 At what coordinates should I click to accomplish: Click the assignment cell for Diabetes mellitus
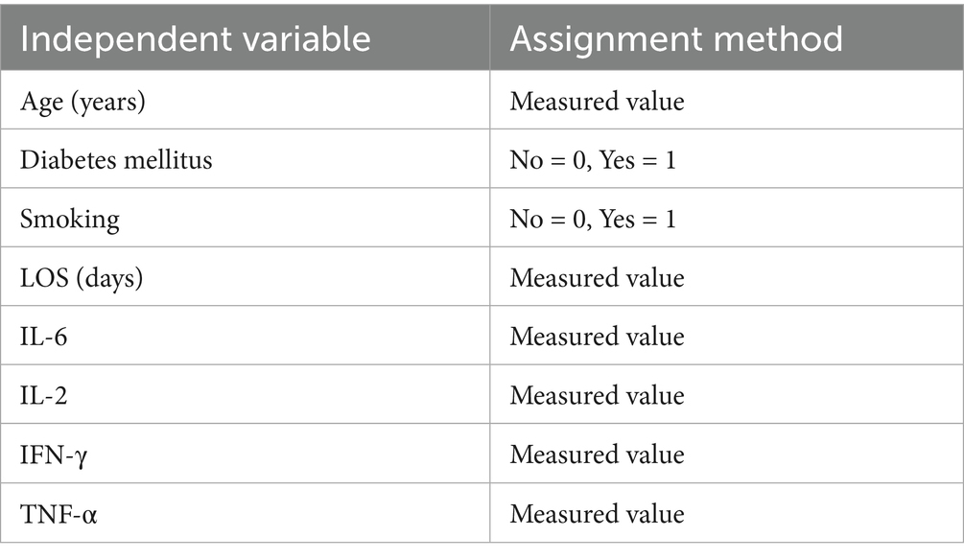click(x=593, y=159)
